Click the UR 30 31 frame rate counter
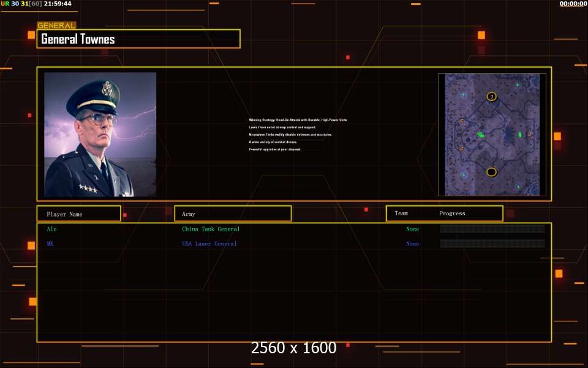The image size is (588, 368). tap(21, 4)
